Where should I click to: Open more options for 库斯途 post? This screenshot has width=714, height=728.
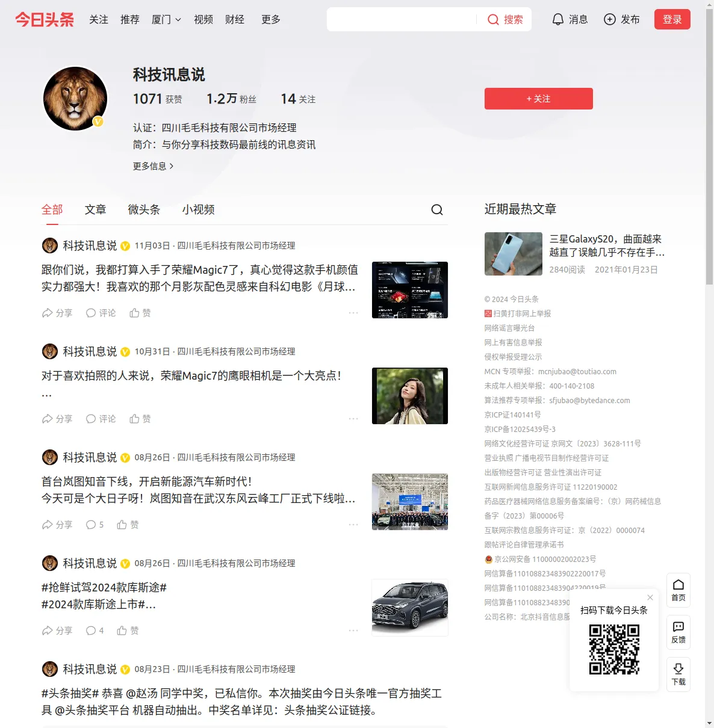pos(353,631)
